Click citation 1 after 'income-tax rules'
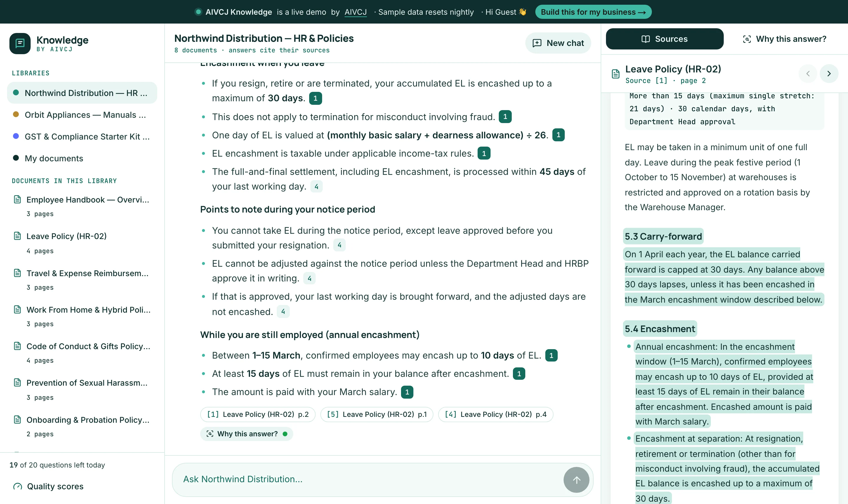Viewport: 848px width, 504px height. pos(484,153)
